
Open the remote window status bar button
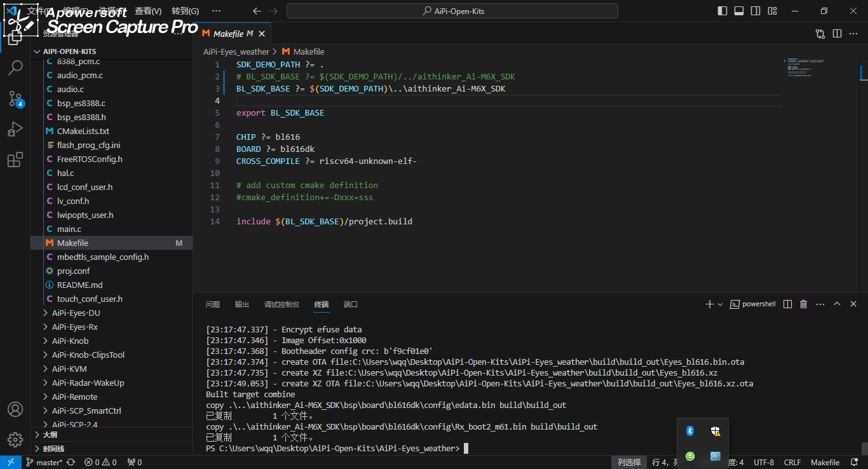tap(10, 463)
